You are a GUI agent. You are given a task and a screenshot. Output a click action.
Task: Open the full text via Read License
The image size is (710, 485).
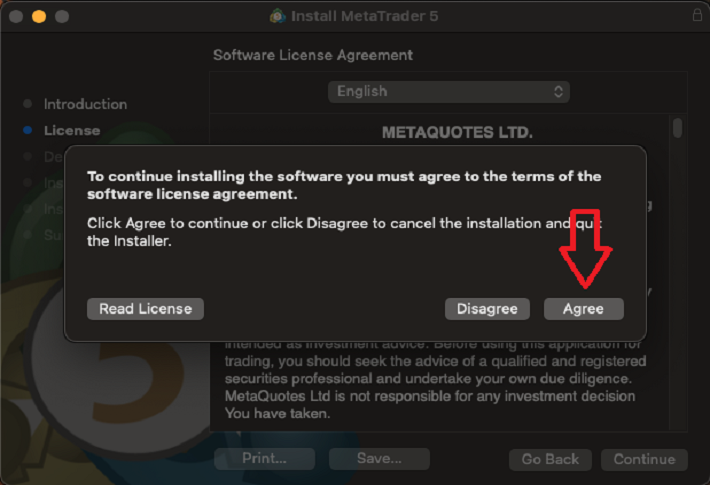pyautogui.click(x=145, y=309)
